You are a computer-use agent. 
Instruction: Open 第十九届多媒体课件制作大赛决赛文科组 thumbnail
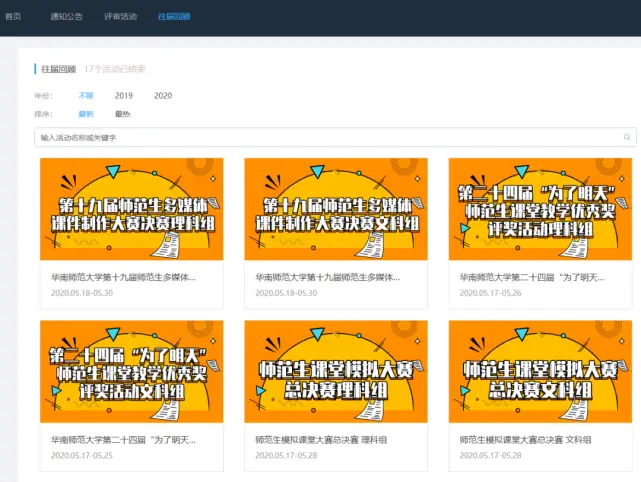click(336, 209)
